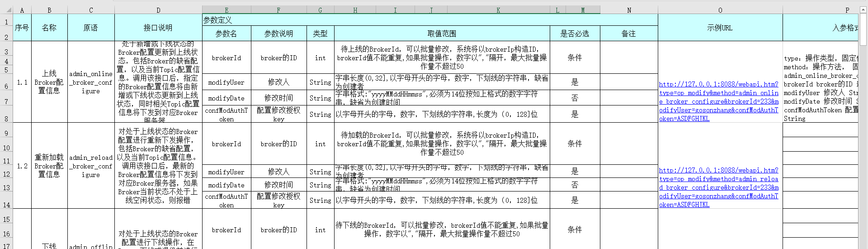Select column D header
Image resolution: width=868 pixels, height=249 pixels.
(x=158, y=10)
